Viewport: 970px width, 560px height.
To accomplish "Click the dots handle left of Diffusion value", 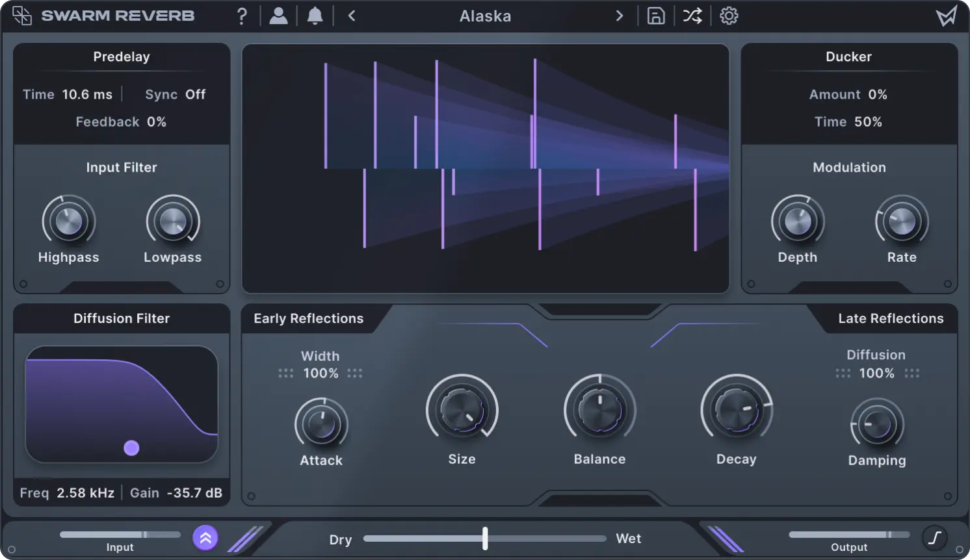I will coord(843,373).
